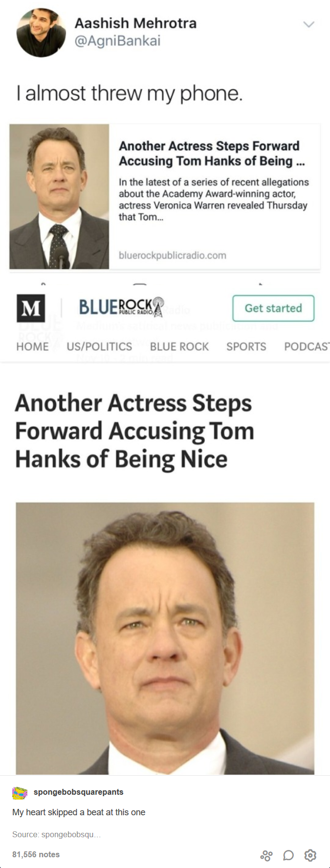Click Aashish Mehrotra's profile avatar
330x868 pixels.
click(41, 33)
